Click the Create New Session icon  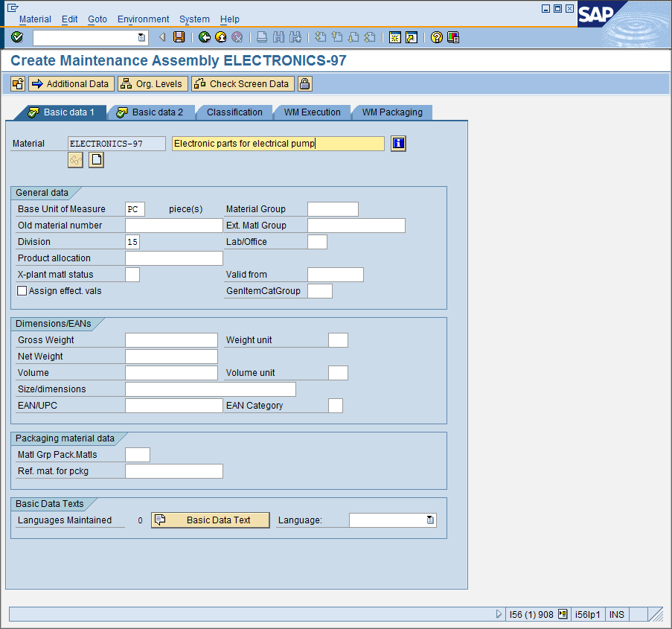(394, 37)
